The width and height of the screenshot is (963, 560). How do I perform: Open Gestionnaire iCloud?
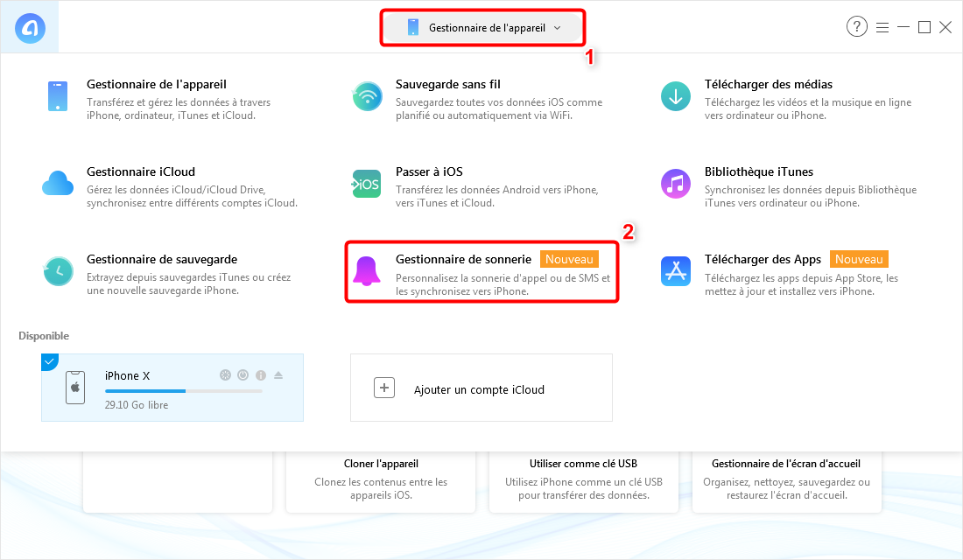tap(141, 171)
